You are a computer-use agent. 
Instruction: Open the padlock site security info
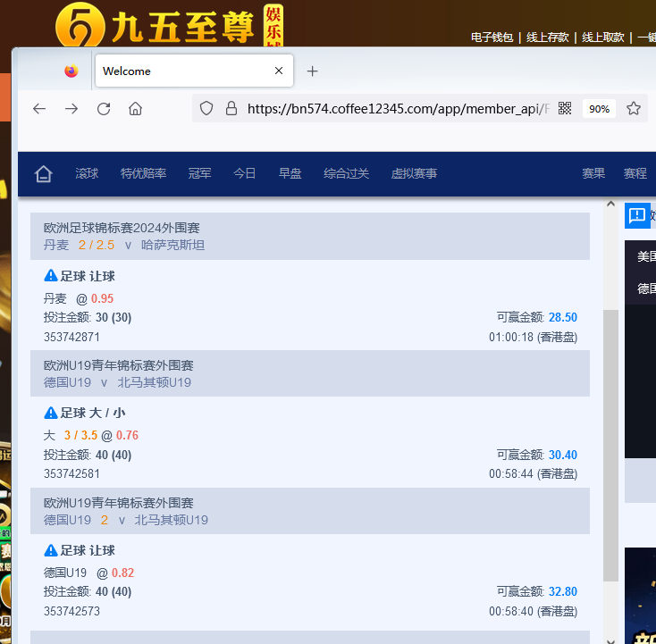point(231,109)
